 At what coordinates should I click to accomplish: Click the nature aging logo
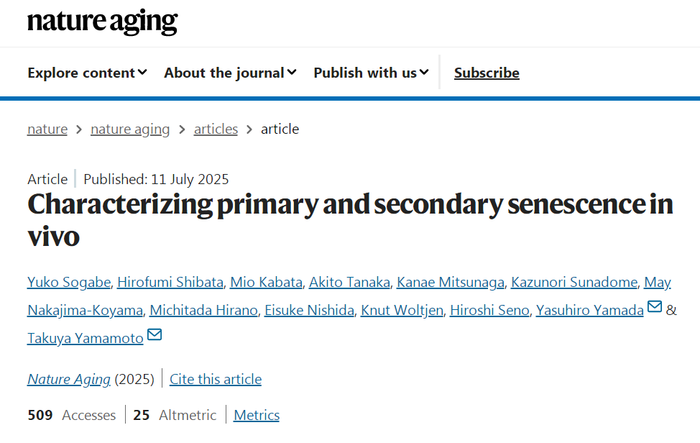coord(102,21)
